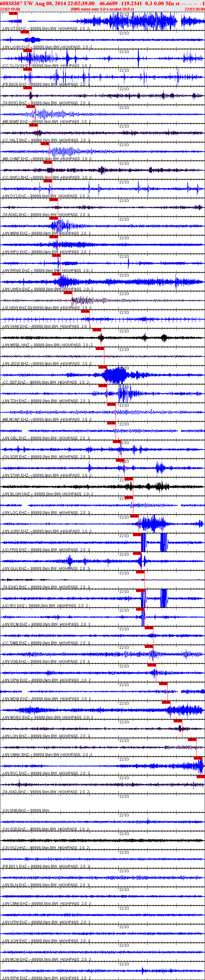Viewport: 205px width, 980px height.
Task: Select the UW LON BHZ station label
Action: pyautogui.click(x=46, y=736)
